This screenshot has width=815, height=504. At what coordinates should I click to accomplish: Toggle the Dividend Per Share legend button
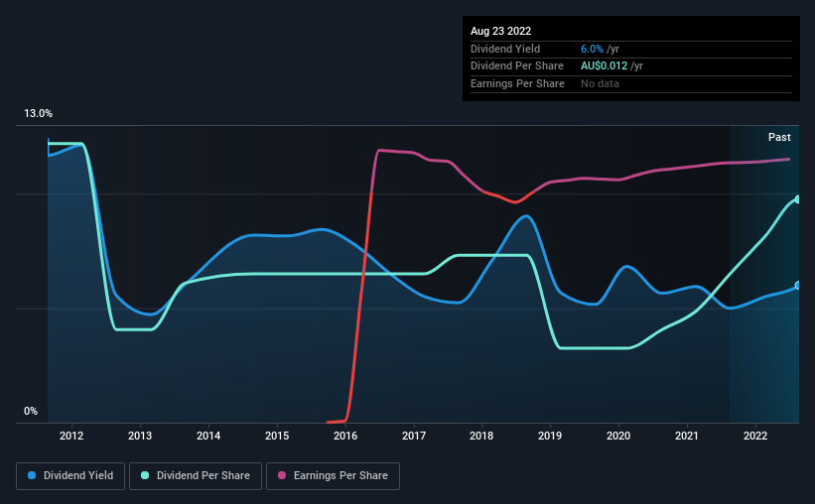point(196,476)
